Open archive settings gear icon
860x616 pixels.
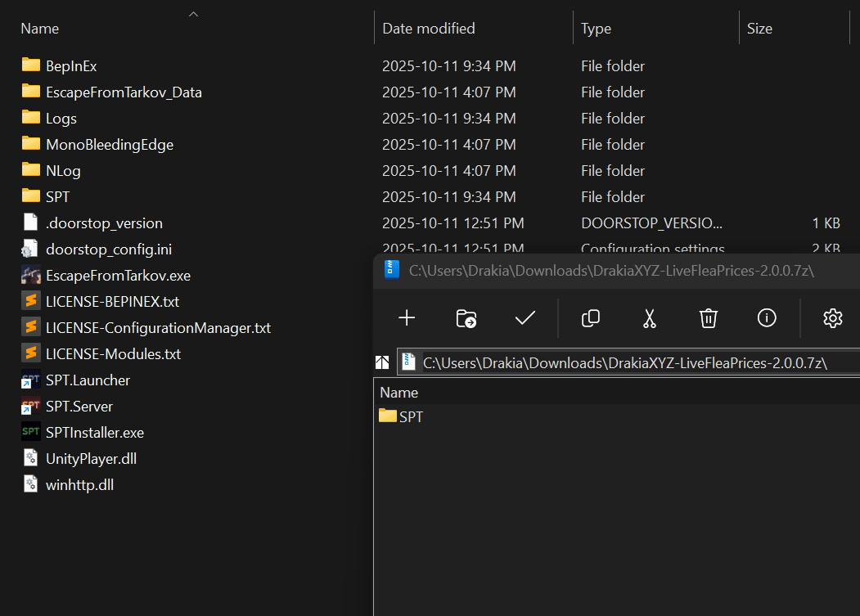pos(832,318)
